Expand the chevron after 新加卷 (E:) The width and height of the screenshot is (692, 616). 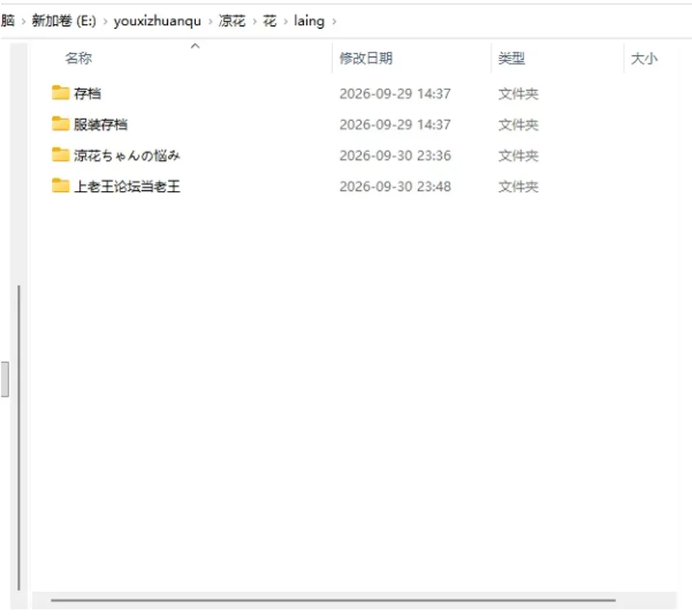(105, 21)
